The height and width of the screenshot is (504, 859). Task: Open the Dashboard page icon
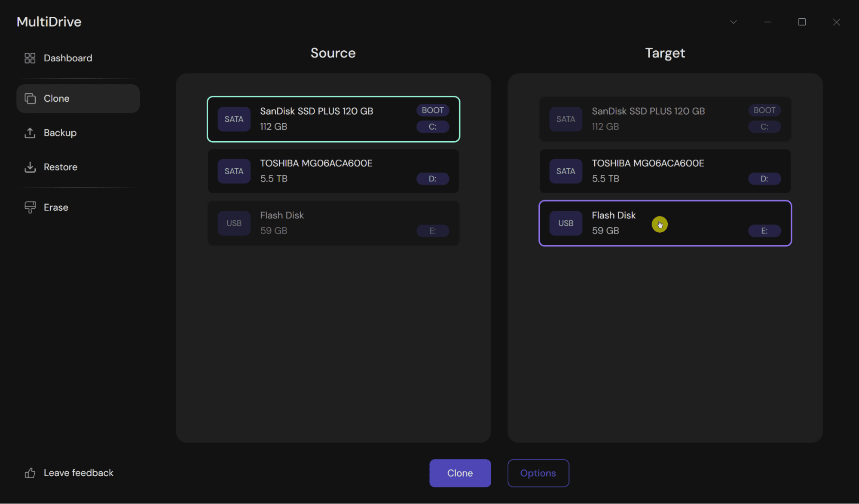(30, 58)
